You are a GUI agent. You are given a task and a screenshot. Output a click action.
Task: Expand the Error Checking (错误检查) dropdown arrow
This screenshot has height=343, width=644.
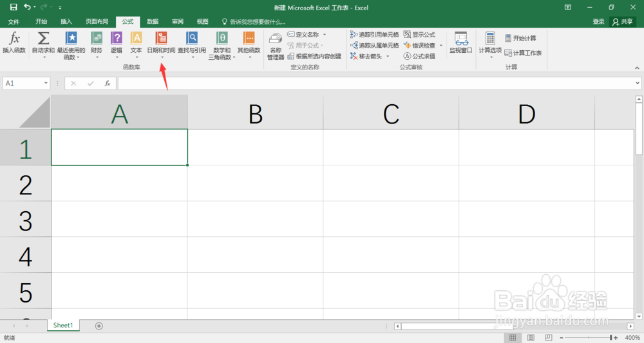click(x=441, y=45)
